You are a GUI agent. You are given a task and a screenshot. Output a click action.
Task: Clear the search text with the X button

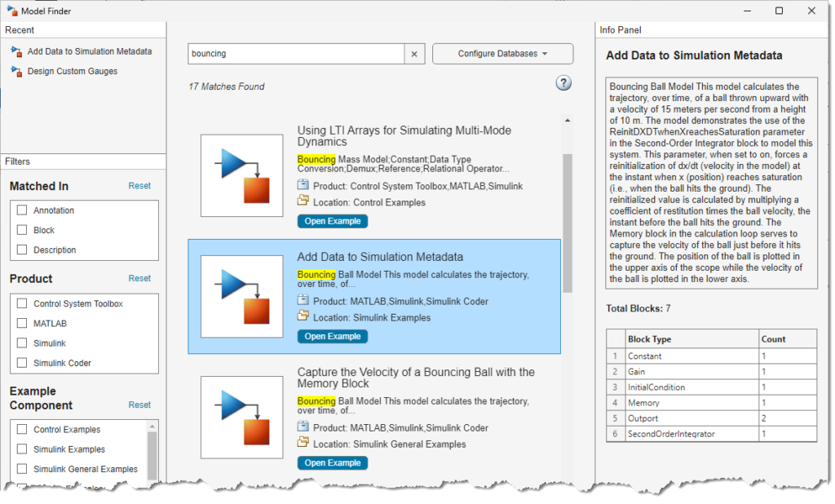click(x=414, y=54)
